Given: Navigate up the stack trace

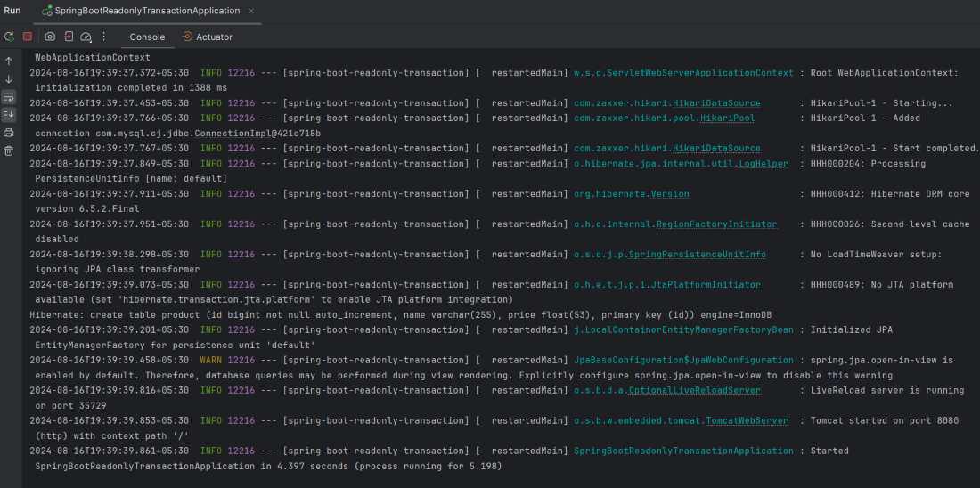Looking at the screenshot, I should tap(9, 61).
